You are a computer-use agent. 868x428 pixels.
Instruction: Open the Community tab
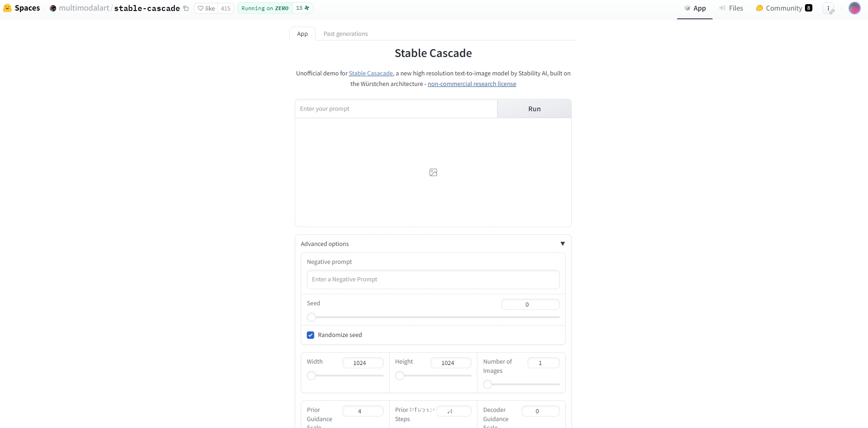[x=783, y=8]
